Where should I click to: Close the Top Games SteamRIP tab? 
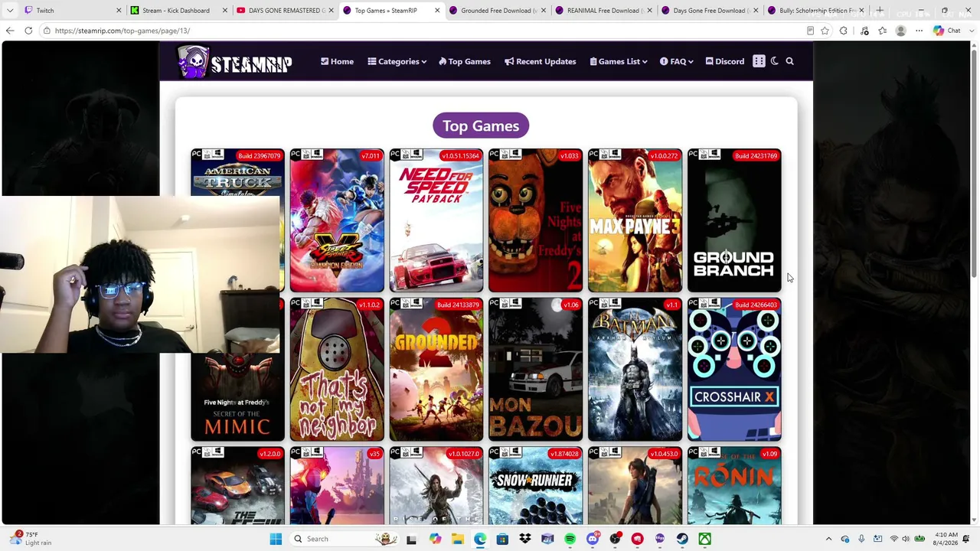[437, 11]
